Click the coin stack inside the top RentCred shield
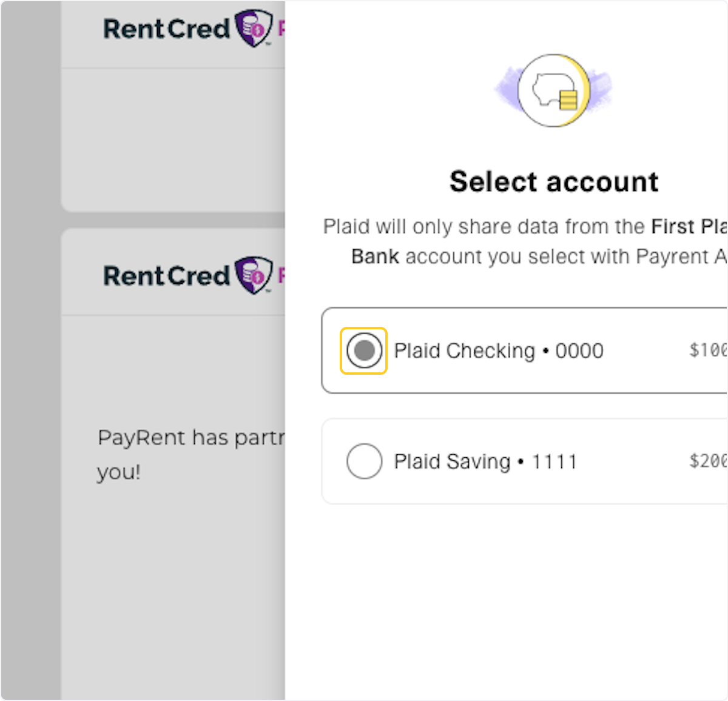This screenshot has height=701, width=728. 250,25
